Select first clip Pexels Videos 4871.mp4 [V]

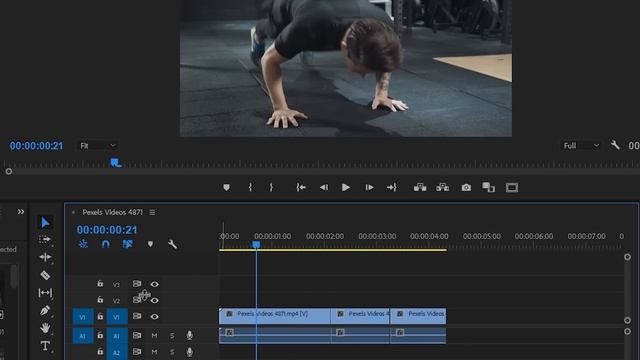pyautogui.click(x=275, y=316)
